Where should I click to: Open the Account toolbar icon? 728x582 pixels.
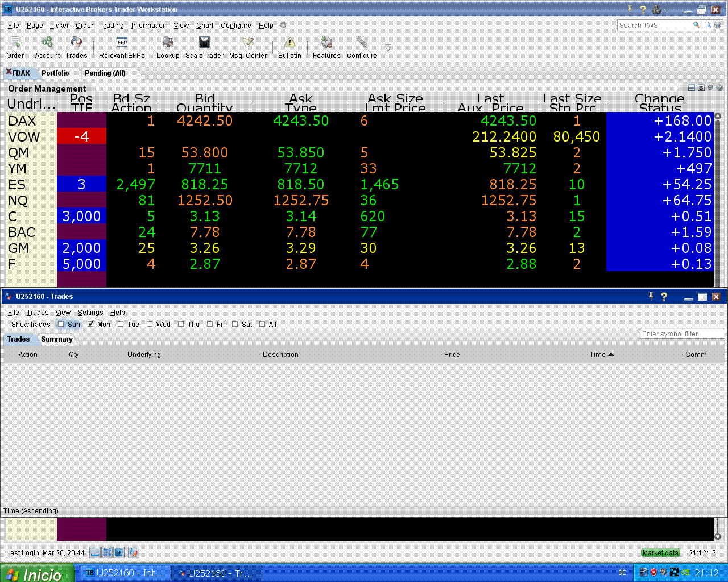pyautogui.click(x=47, y=47)
